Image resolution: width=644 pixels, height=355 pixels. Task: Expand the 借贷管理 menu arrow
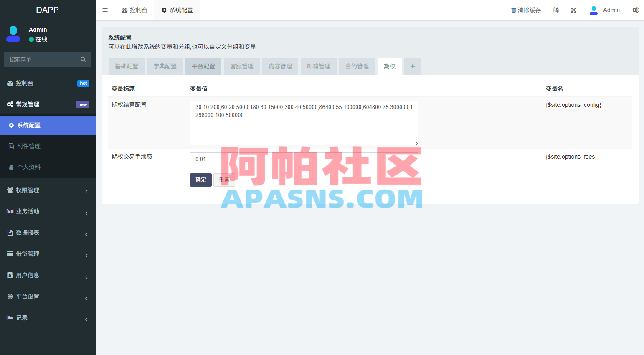(x=86, y=256)
